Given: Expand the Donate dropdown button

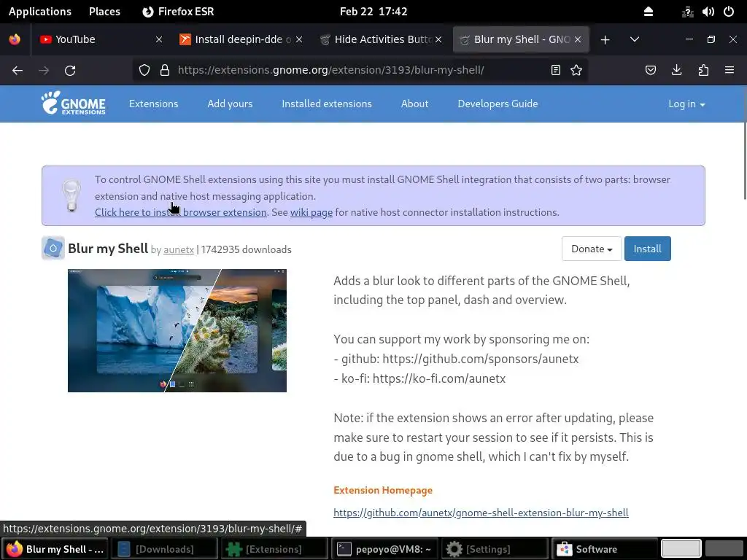Looking at the screenshot, I should (x=592, y=249).
